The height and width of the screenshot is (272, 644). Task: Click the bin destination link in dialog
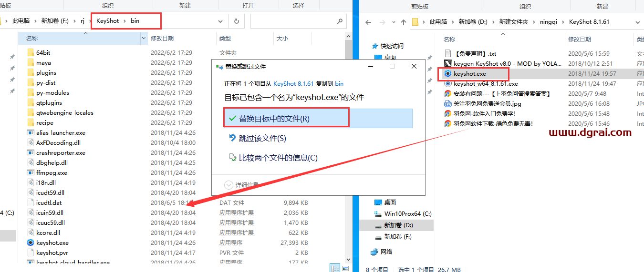click(x=339, y=83)
